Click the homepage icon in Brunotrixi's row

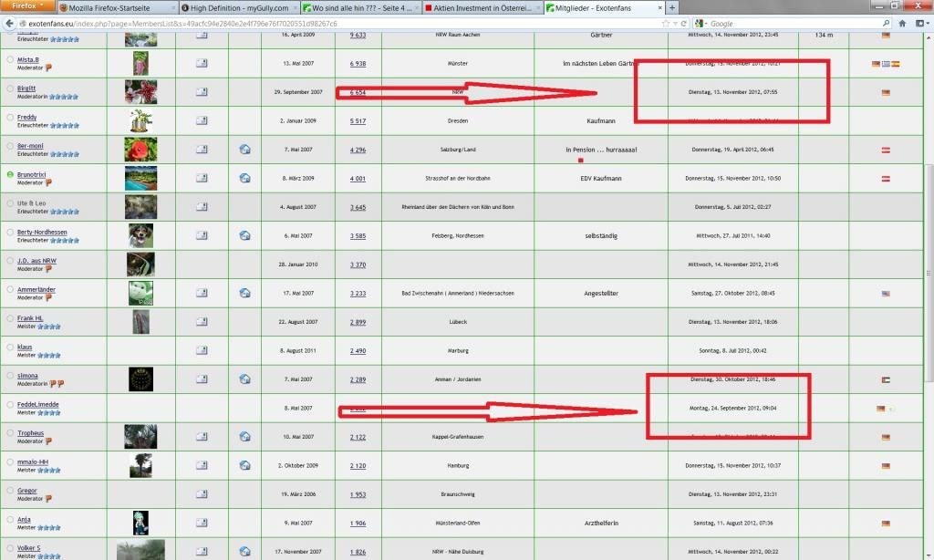[244, 179]
